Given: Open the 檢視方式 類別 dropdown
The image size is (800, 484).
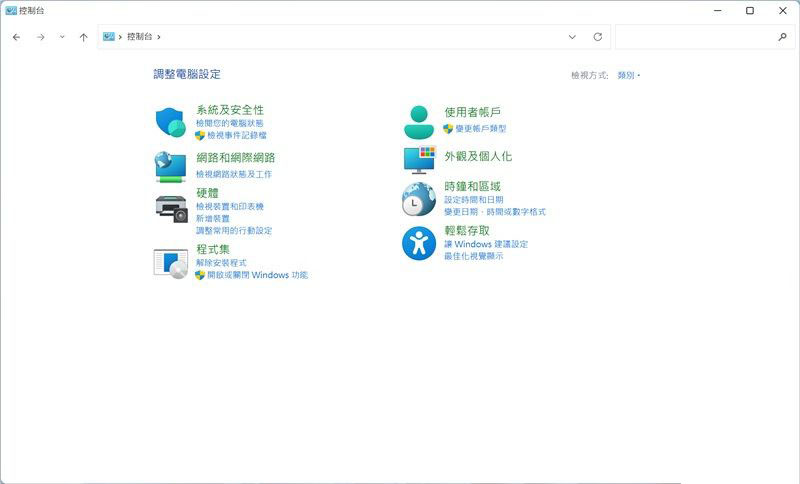Looking at the screenshot, I should click(x=628, y=75).
